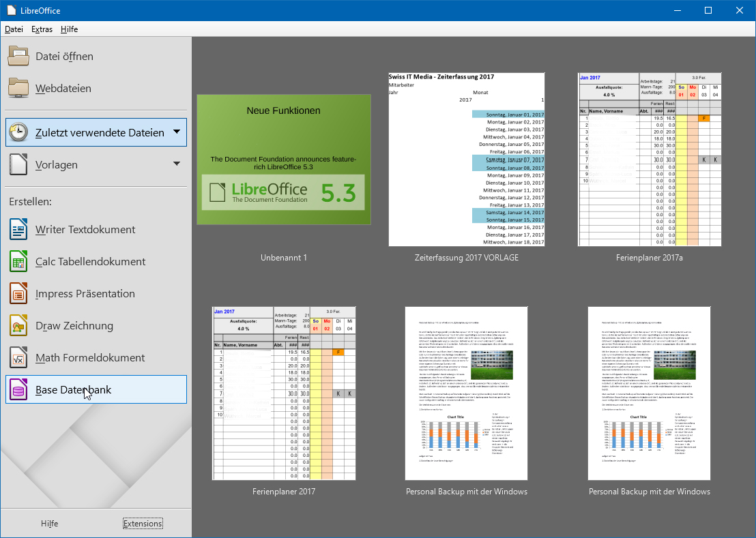Image resolution: width=756 pixels, height=538 pixels.
Task: Start an Impress Präsentation via its label
Action: [85, 294]
